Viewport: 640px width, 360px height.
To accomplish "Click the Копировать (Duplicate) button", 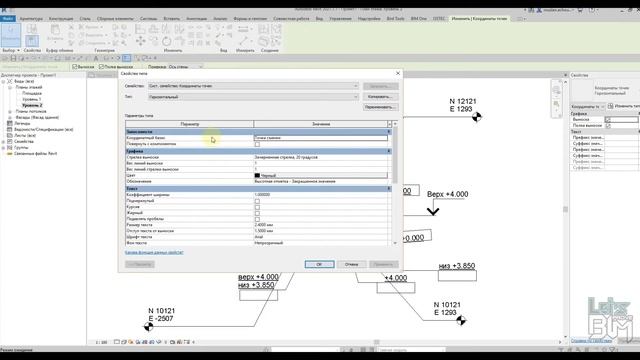I will pos(380,97).
